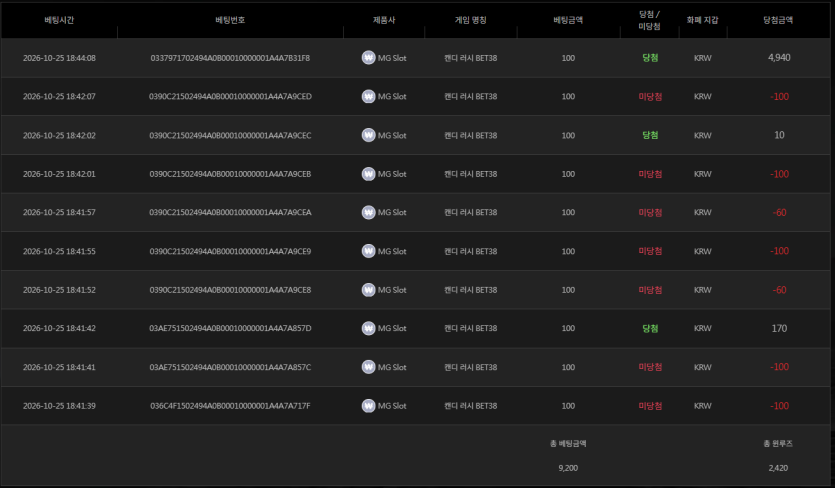Screen dimensions: 835x488
Task: Select bet number ending in 1A4A7A9CE8
Action: click(230, 290)
